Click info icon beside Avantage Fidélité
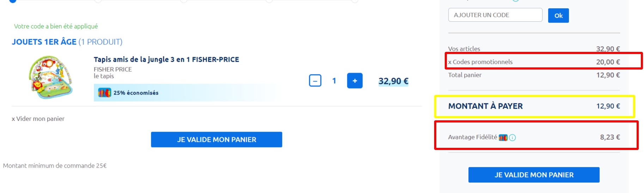The width and height of the screenshot is (644, 193). [x=512, y=138]
